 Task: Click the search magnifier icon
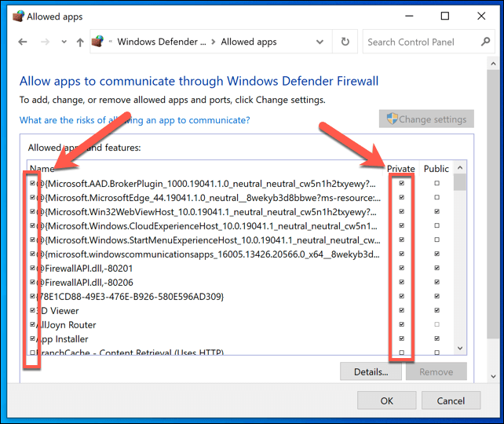(x=484, y=42)
